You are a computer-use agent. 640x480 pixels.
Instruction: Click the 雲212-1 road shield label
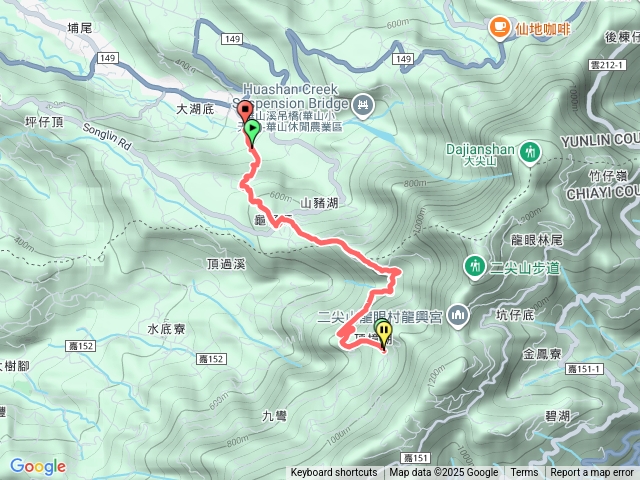[607, 65]
